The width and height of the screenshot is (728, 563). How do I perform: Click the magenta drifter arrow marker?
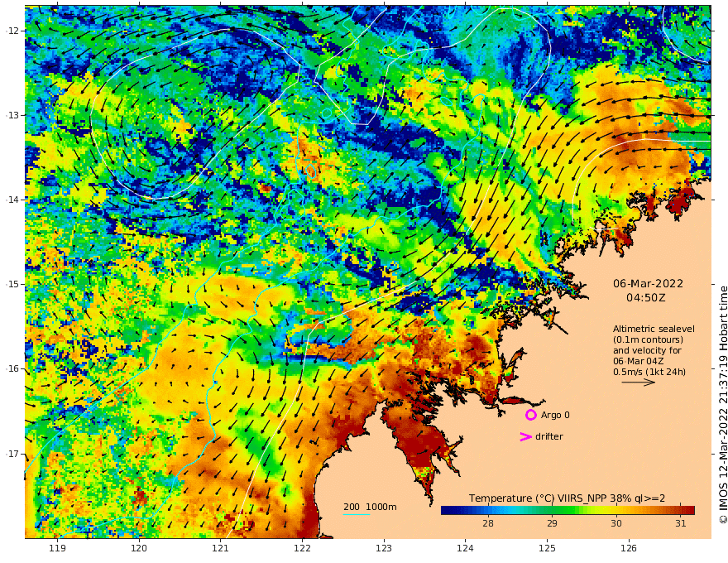click(525, 436)
